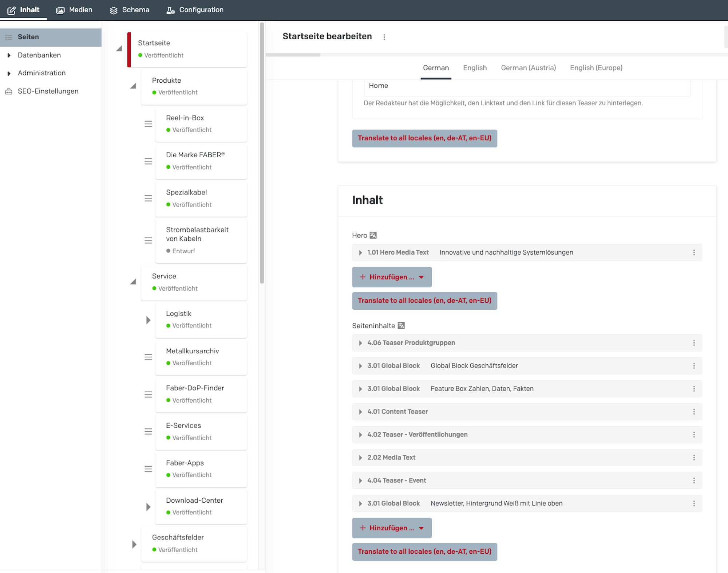The width and height of the screenshot is (728, 573).
Task: Switch to the Inhalt top tab
Action: pos(23,10)
